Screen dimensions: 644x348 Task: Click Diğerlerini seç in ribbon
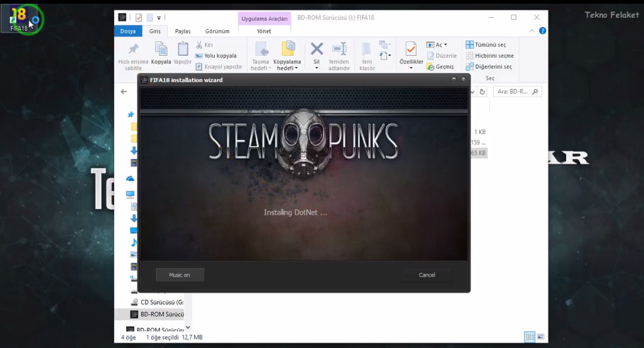[489, 67]
